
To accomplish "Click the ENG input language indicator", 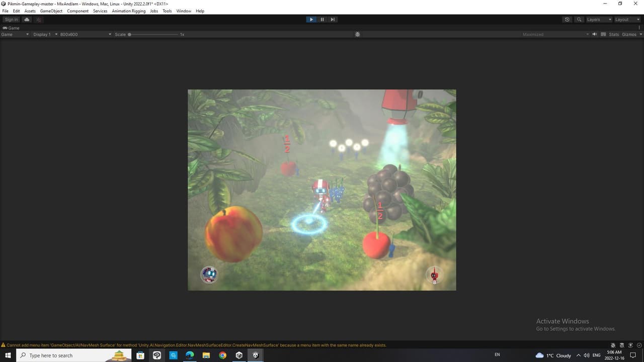I will coord(597,355).
